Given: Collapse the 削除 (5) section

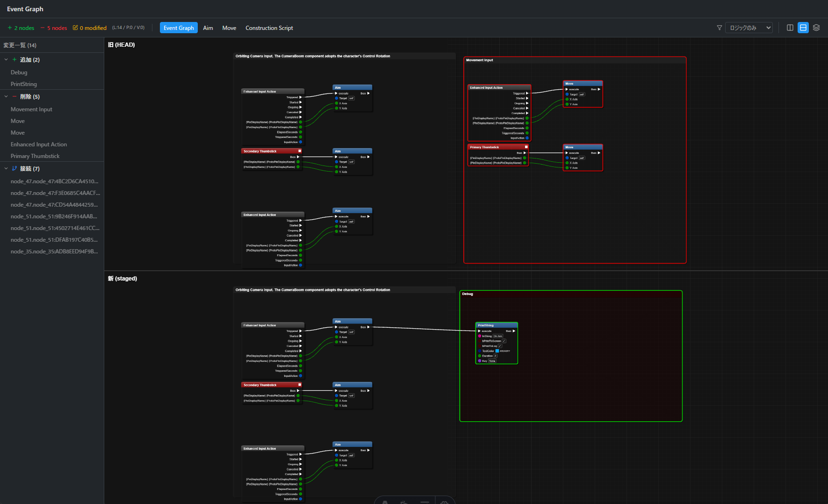Looking at the screenshot, I should pos(6,97).
